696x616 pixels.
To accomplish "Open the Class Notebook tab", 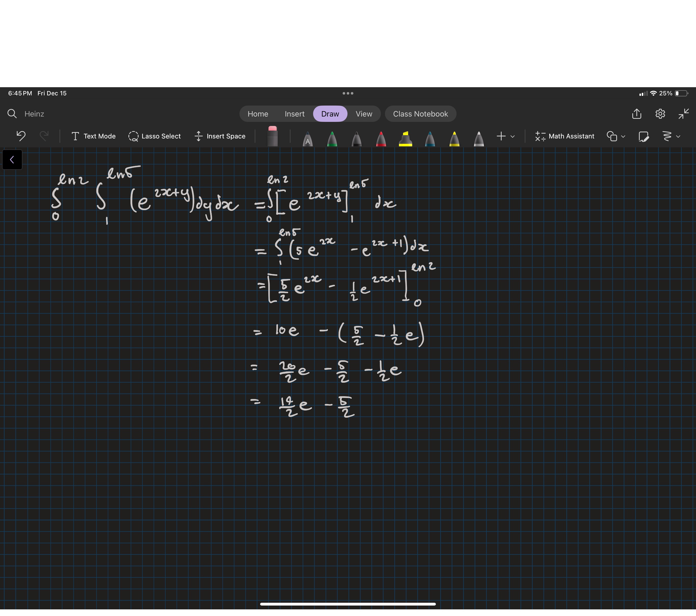I will click(x=421, y=114).
